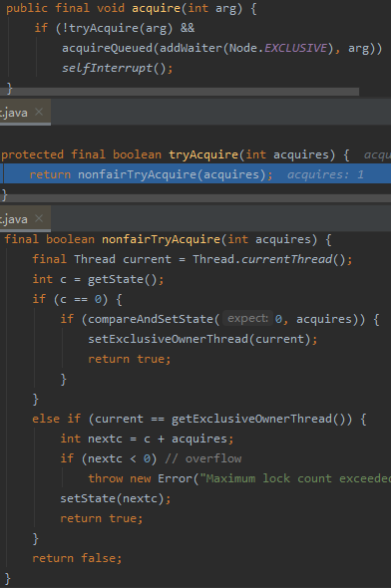Click the 'throw new Error' keyword text
This screenshot has height=588, width=391.
point(140,478)
